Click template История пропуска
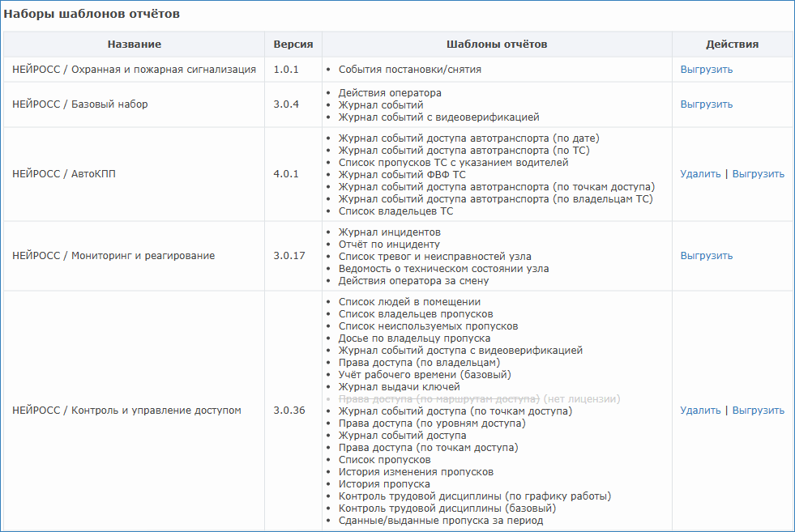The image size is (795, 532). [384, 484]
